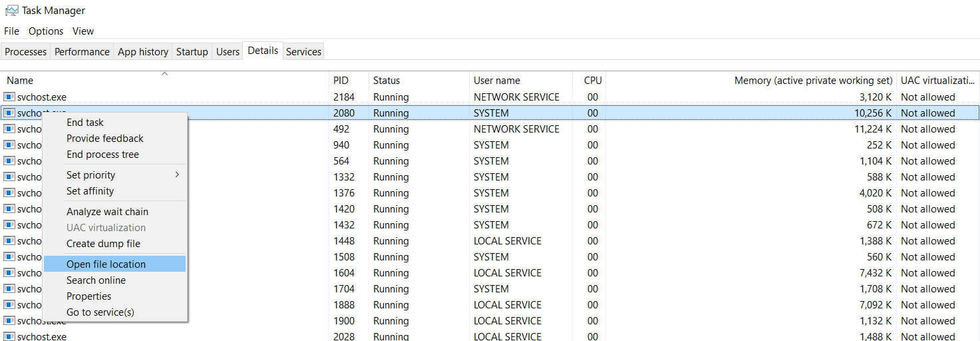Click the process icon in PID 1604 row
Viewport: 980px width, 341px height.
coord(9,273)
